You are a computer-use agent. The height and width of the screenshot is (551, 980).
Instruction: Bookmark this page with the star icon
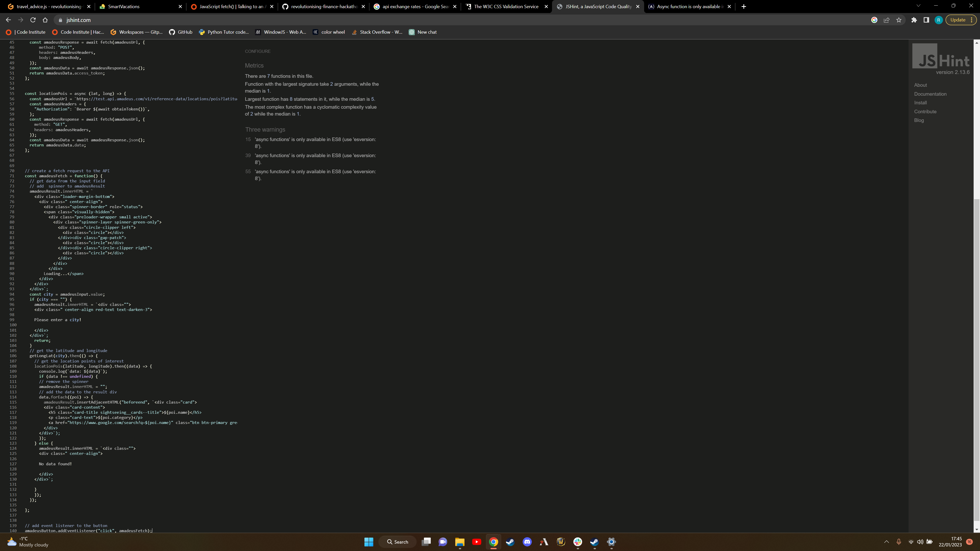pyautogui.click(x=899, y=20)
